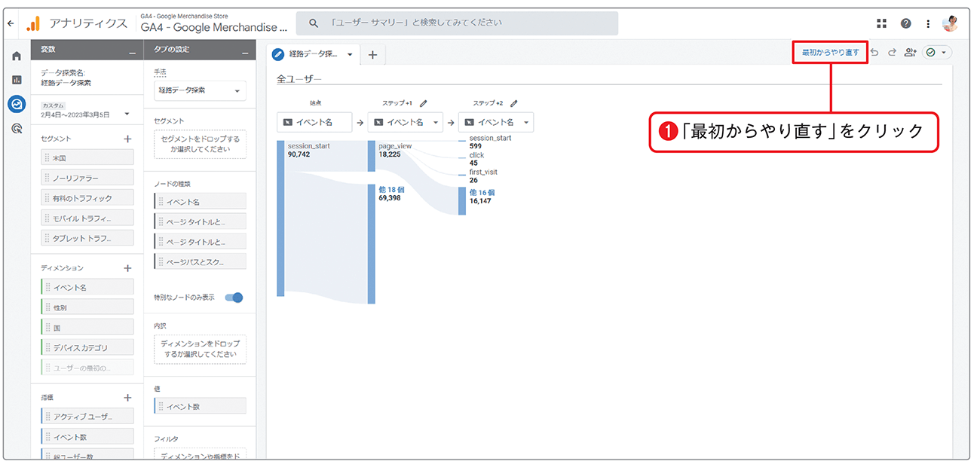Select the 米国 segment
Viewport: 980px width, 464px height.
tap(88, 157)
